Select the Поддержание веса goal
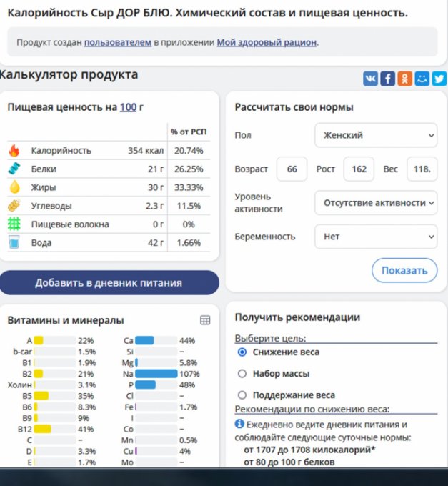 point(242,395)
